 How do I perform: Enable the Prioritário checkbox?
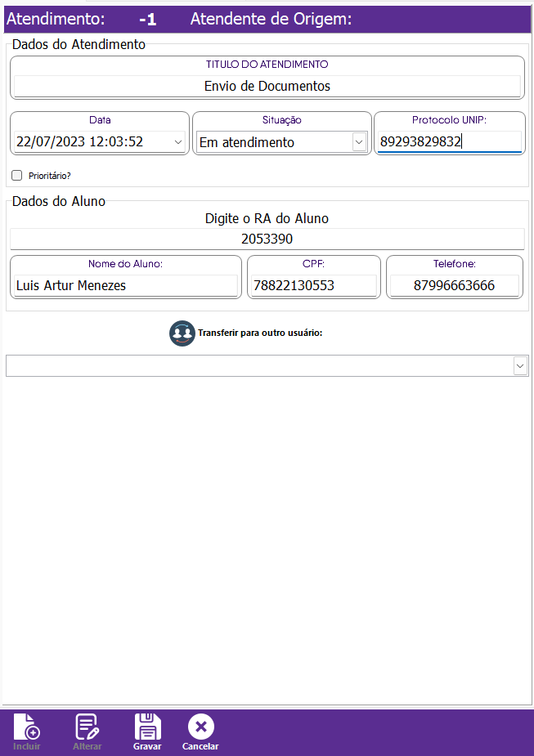(16, 175)
